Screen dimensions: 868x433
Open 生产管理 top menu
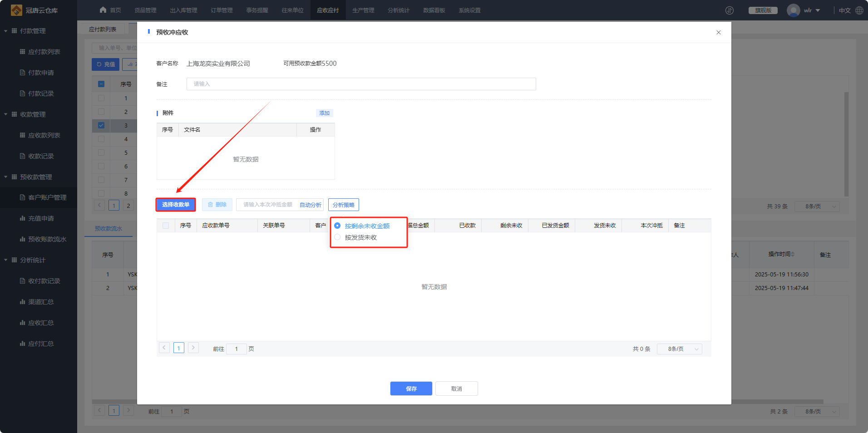(363, 10)
